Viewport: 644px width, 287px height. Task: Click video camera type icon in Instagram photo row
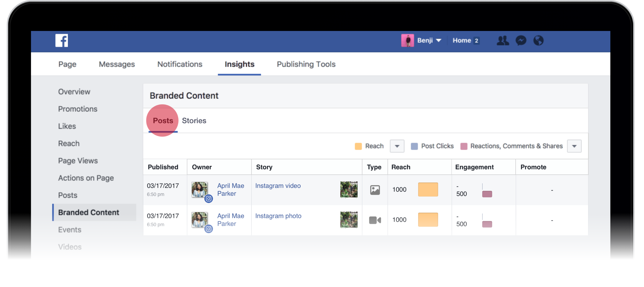pyautogui.click(x=375, y=220)
